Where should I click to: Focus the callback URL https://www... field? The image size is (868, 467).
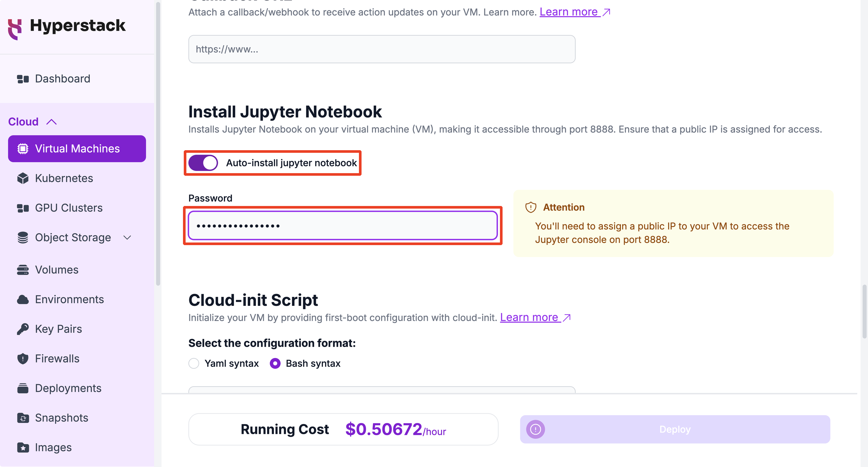(382, 49)
